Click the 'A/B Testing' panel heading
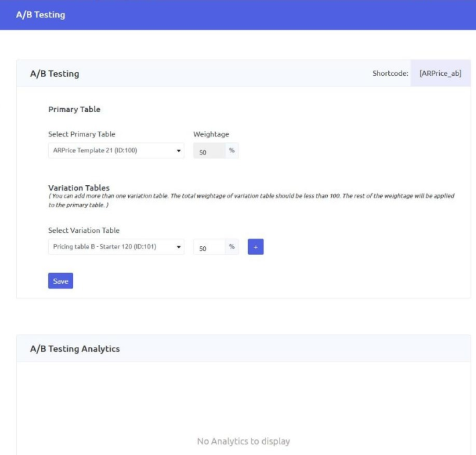Screen dimensions: 476x455 [x=55, y=74]
